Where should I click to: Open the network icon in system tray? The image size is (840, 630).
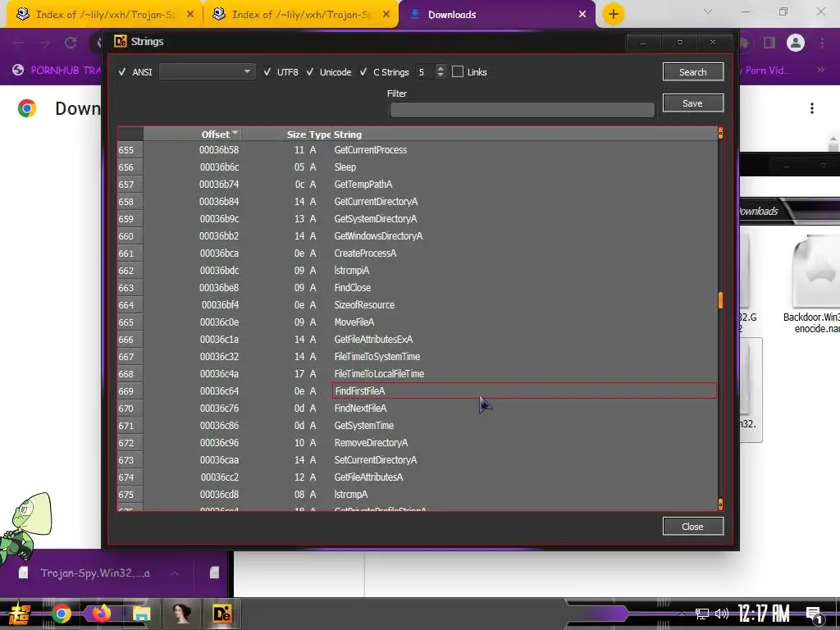point(701,614)
